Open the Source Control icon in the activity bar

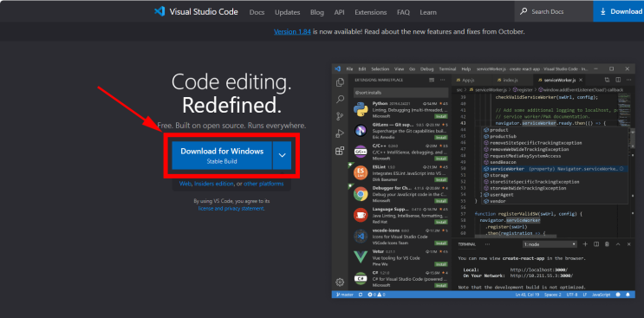[x=340, y=116]
